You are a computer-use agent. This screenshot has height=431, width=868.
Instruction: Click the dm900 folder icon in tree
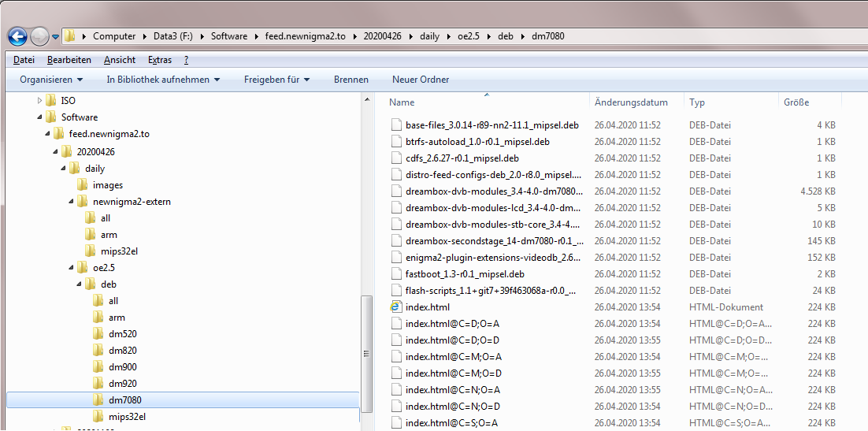[98, 367]
